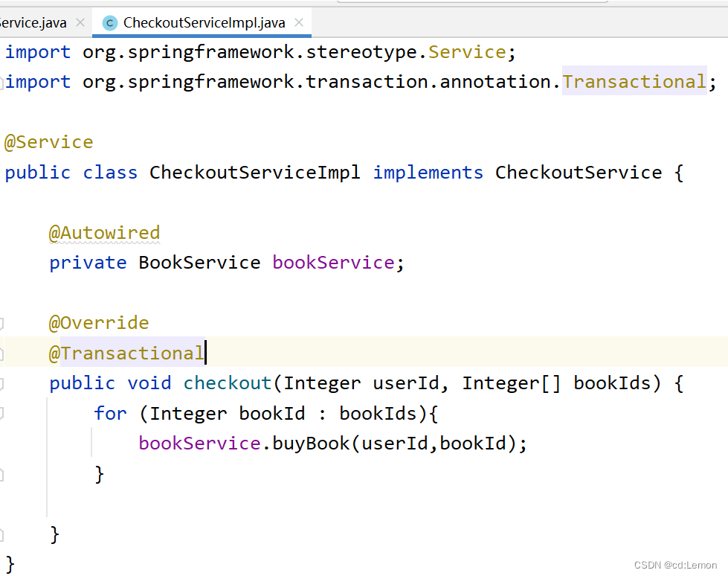
Task: Click the purple bookService field declaration
Action: point(333,262)
